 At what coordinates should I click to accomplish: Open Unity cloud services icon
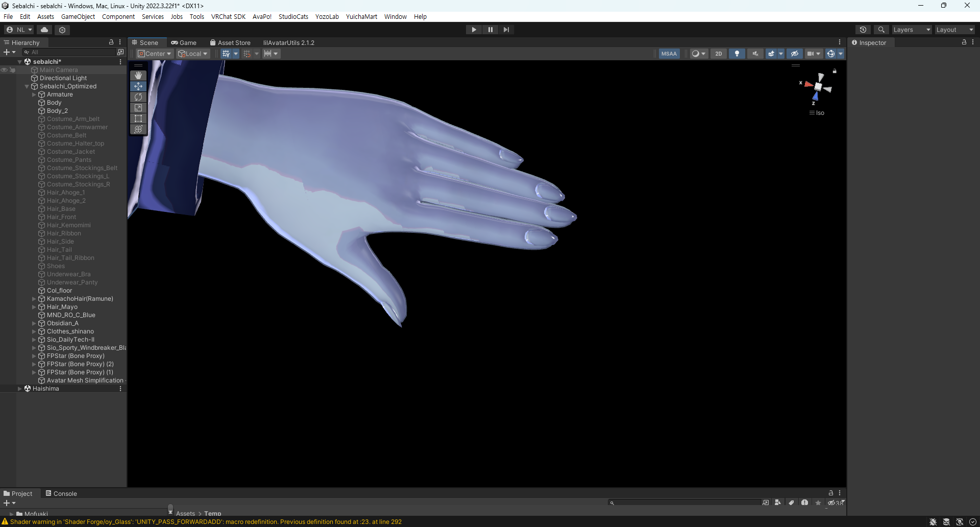[x=44, y=30]
